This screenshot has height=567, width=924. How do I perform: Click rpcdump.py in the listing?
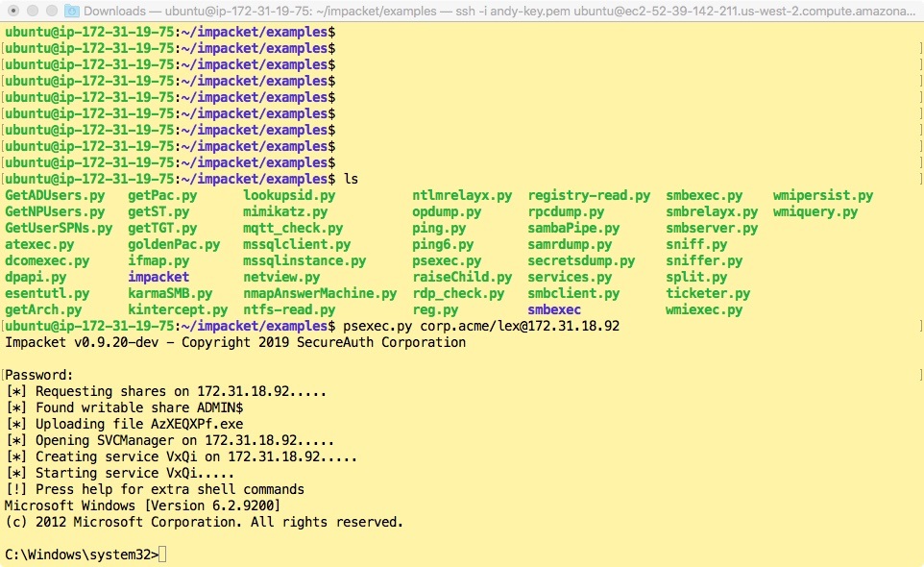coord(566,212)
